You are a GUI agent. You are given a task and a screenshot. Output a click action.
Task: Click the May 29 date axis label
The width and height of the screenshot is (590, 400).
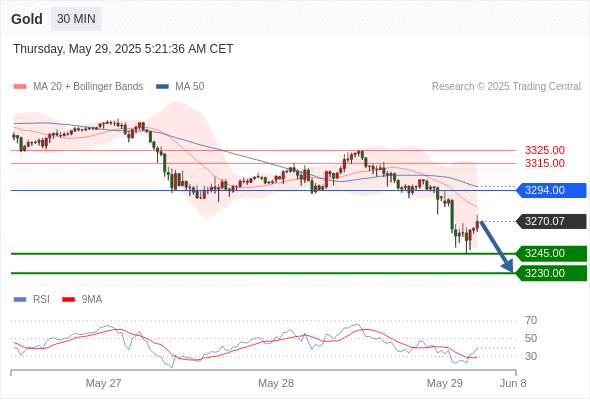[444, 383]
